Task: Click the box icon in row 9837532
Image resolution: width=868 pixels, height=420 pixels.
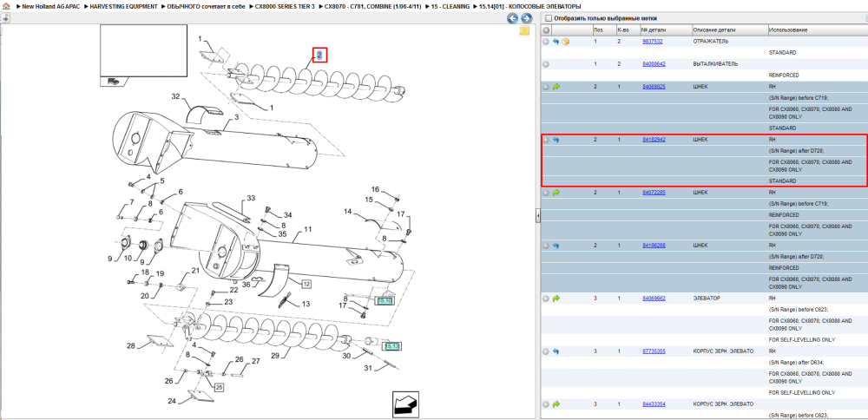Action: tap(565, 42)
